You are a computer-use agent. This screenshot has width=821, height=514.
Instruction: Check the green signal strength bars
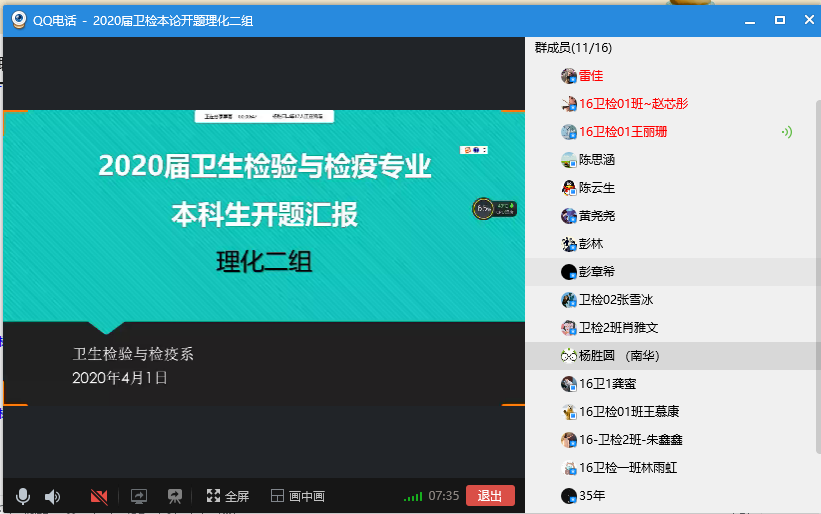click(x=412, y=497)
